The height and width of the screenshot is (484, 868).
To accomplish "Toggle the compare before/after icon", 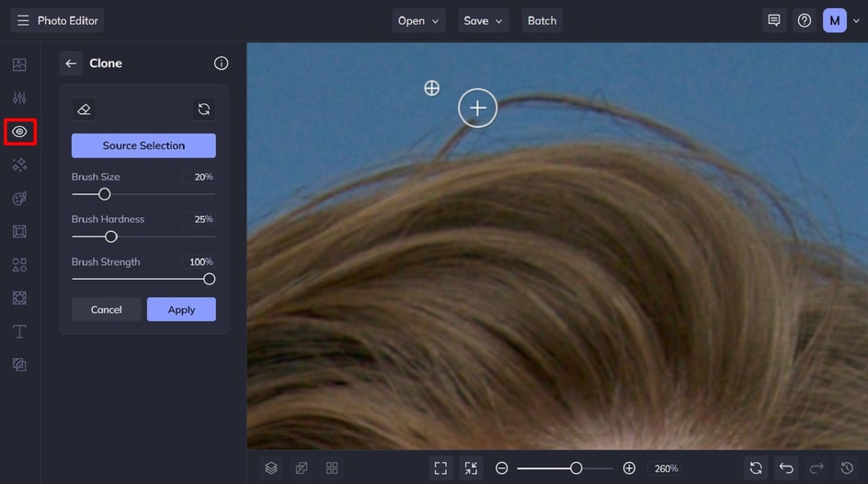I will (302, 468).
